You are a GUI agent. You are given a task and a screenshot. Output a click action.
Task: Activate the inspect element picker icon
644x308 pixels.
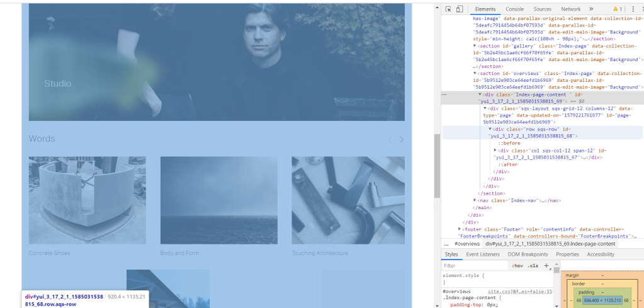pyautogui.click(x=448, y=9)
